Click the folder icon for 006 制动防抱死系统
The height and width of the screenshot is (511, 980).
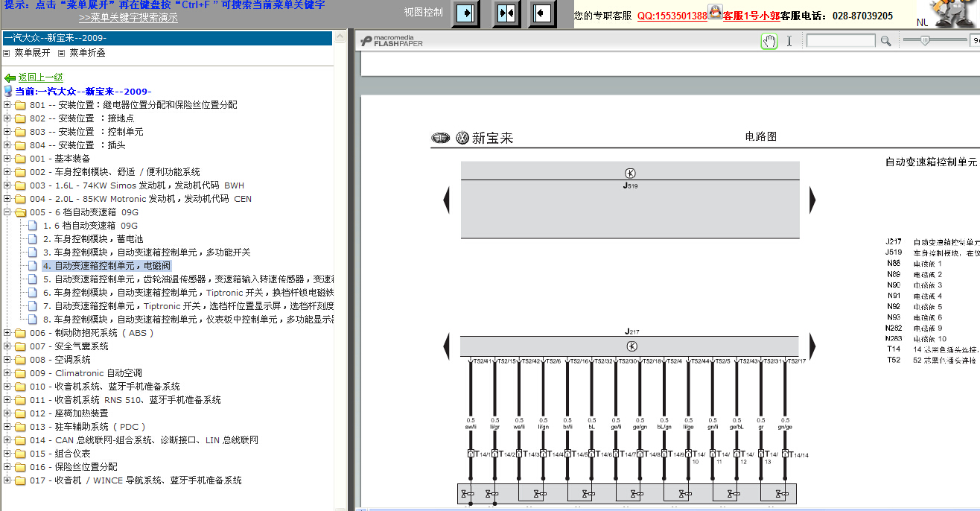(x=20, y=333)
